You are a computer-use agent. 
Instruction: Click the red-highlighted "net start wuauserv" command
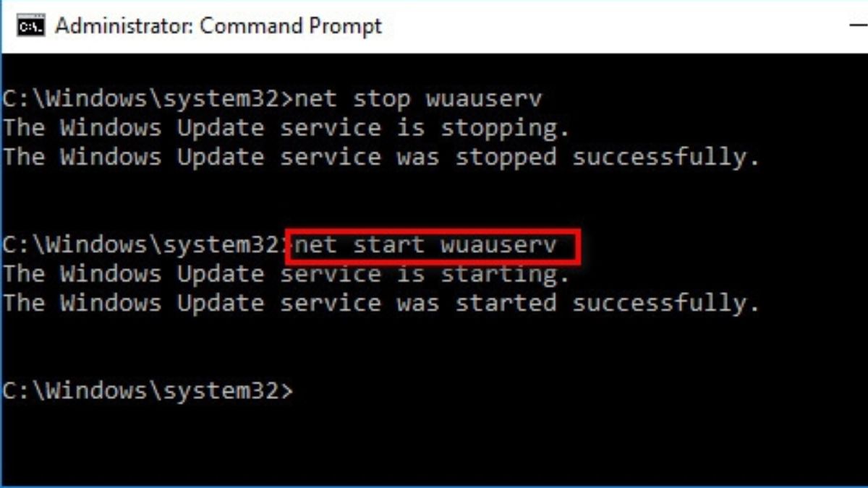click(x=433, y=246)
